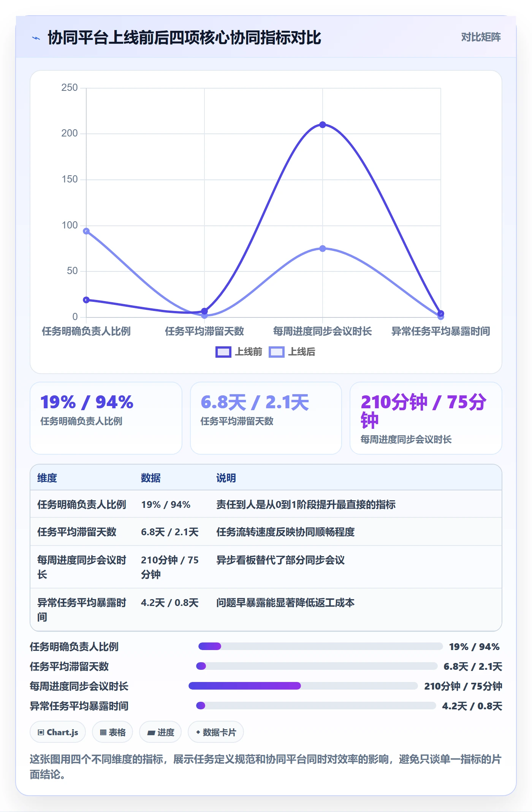Viewport: 532px width, 812px height.
Task: Click x-axis label 任务明确负责人比例
Action: tap(86, 331)
